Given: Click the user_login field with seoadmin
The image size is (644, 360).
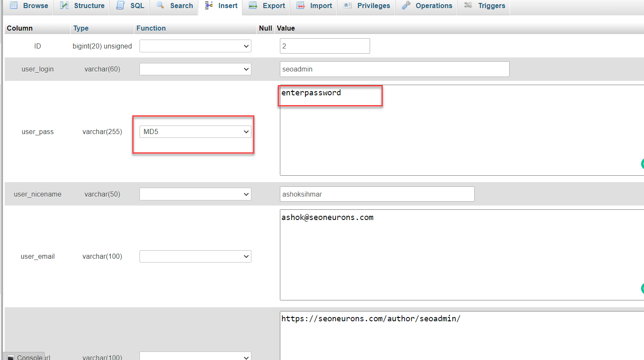Looking at the screenshot, I should click(x=394, y=69).
